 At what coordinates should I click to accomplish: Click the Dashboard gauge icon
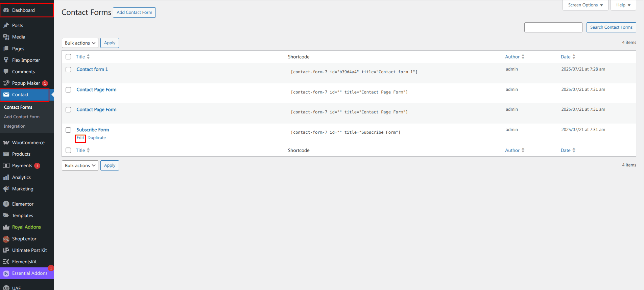pos(6,10)
